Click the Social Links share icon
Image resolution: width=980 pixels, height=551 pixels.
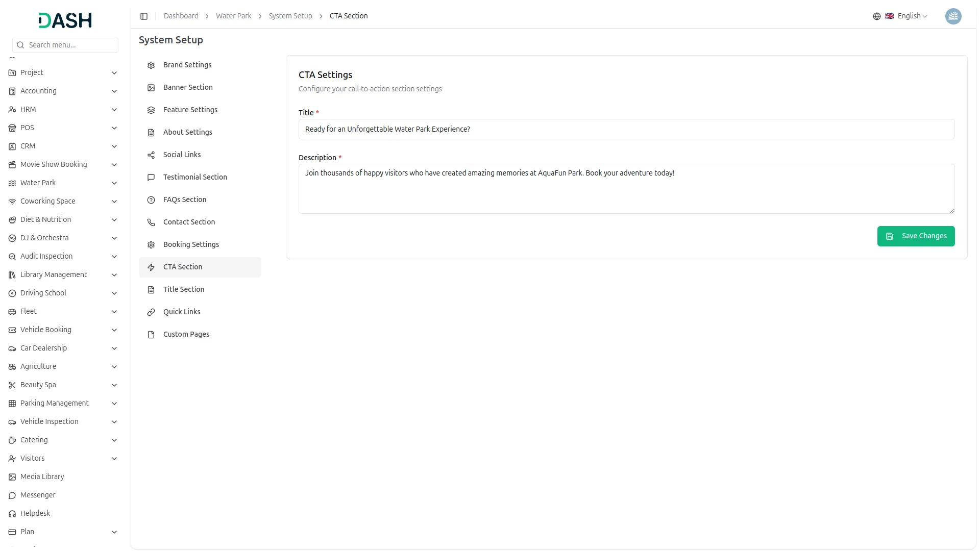pyautogui.click(x=151, y=155)
